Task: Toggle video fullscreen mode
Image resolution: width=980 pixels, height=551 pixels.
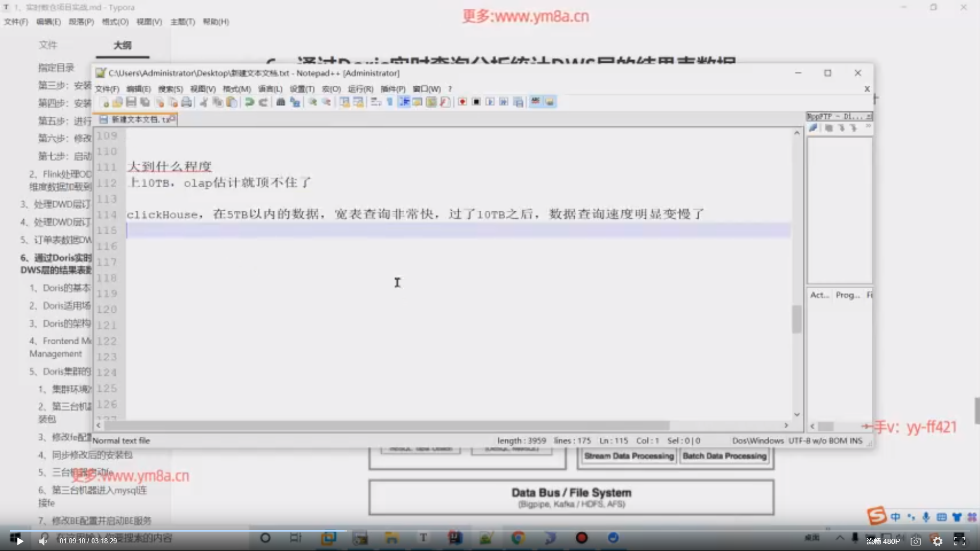Action: click(959, 541)
